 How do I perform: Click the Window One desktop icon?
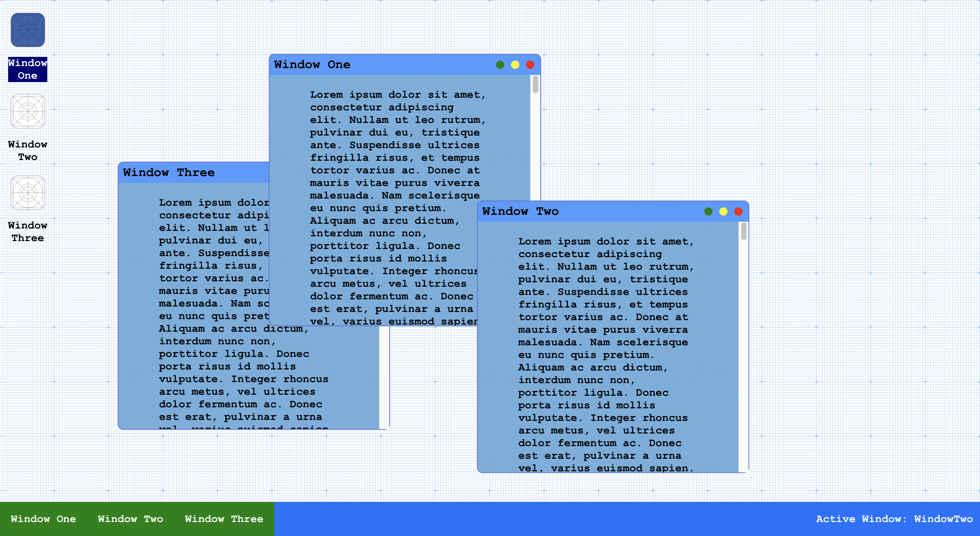28,30
